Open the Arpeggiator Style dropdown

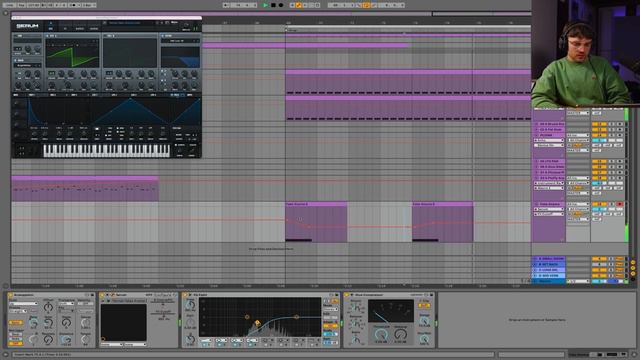(x=23, y=304)
